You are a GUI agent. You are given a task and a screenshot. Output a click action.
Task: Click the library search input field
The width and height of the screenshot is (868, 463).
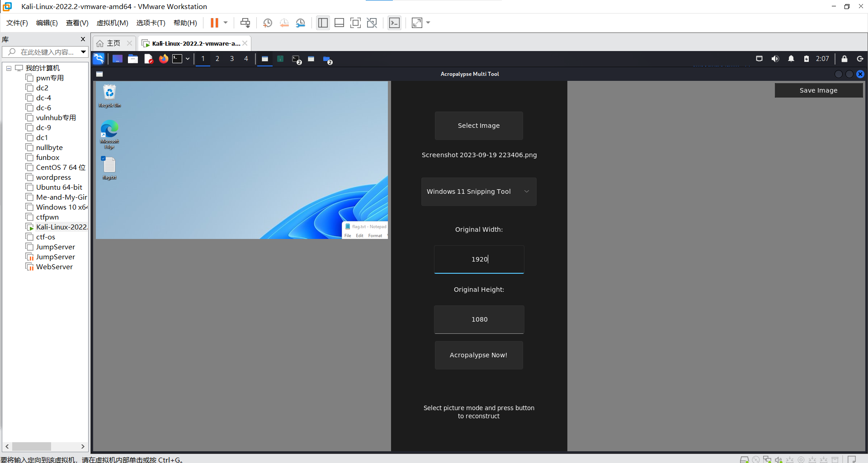(45, 52)
